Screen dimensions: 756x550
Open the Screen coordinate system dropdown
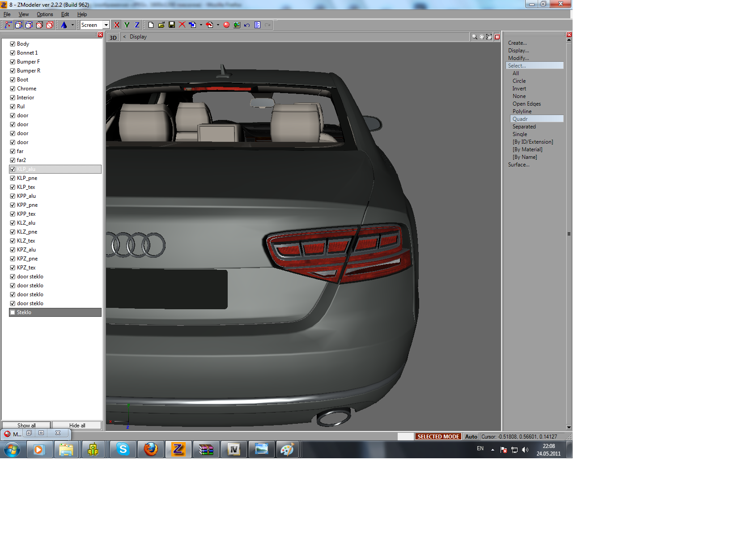pos(106,25)
